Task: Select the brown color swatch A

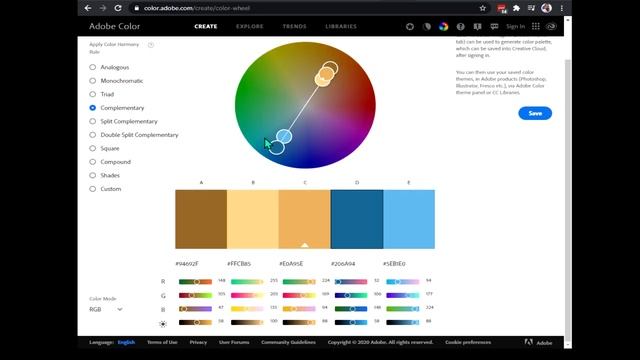Action: click(201, 219)
